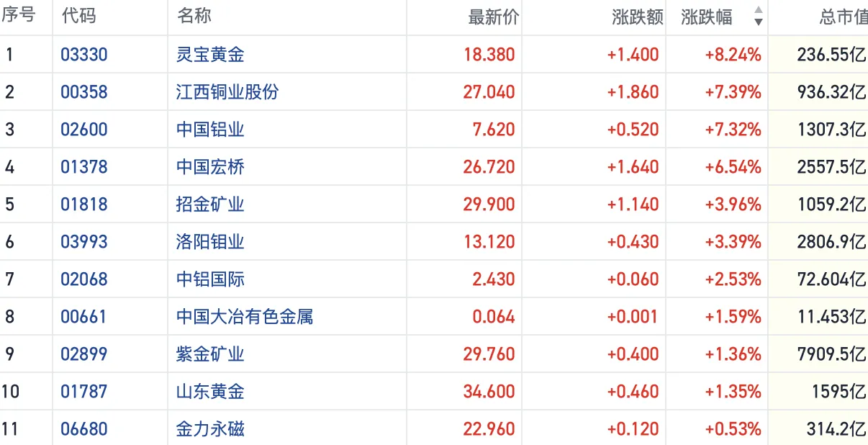Open stock code 03330 link
Image resolution: width=868 pixels, height=445 pixels.
[83, 55]
